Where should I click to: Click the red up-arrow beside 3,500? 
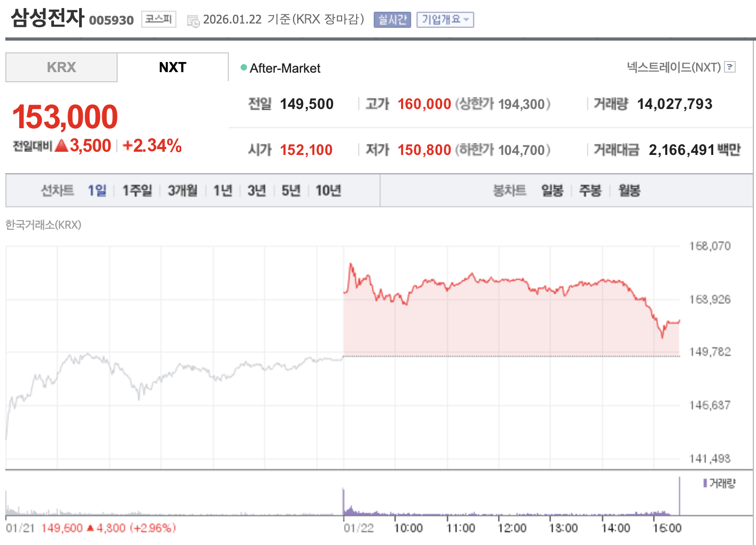[61, 145]
